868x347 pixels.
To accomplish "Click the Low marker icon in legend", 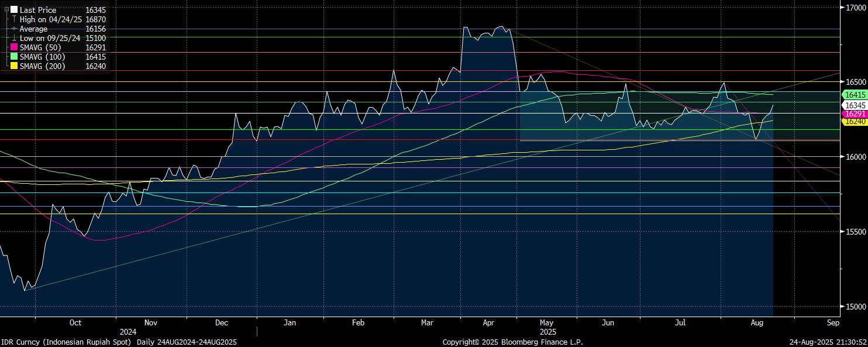I will pos(14,38).
